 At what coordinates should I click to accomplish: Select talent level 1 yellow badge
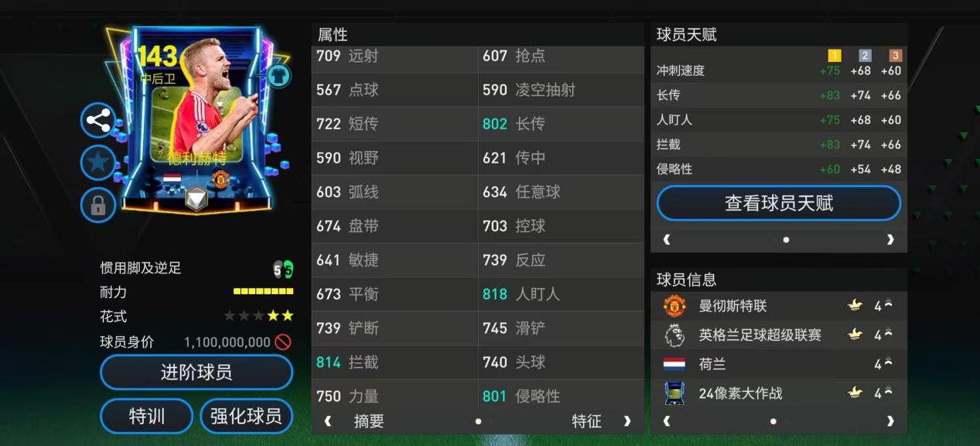tap(835, 56)
